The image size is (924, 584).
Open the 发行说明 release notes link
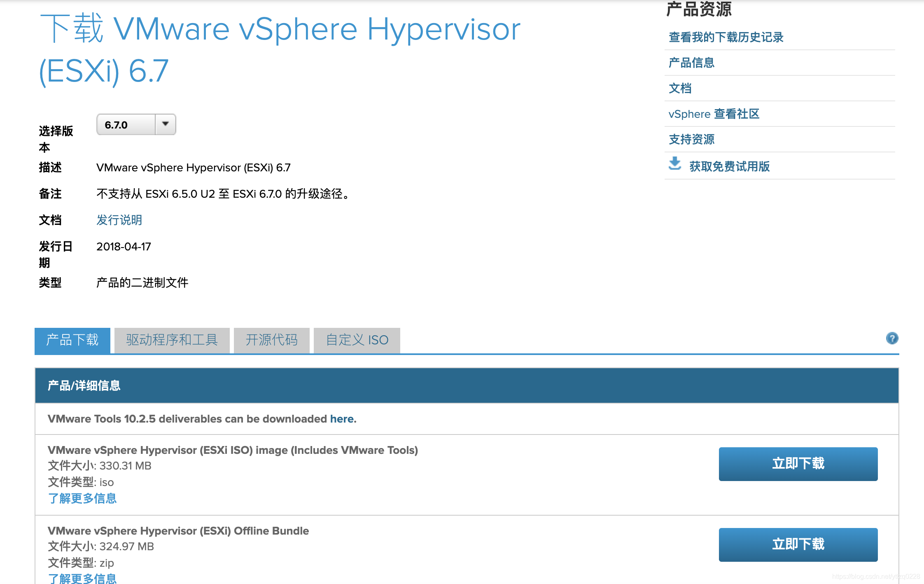point(119,220)
